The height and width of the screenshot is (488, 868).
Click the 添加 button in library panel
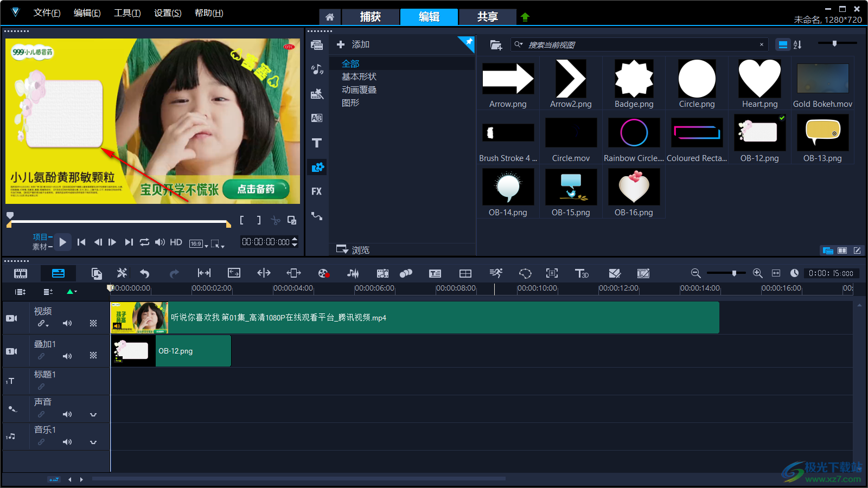coord(353,44)
